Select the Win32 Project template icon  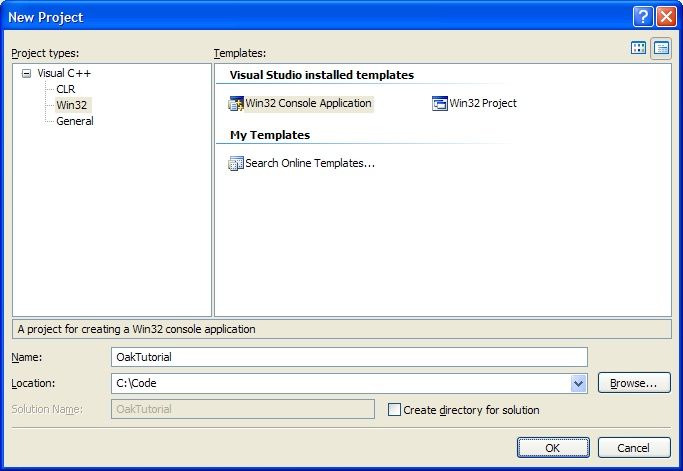(x=440, y=104)
